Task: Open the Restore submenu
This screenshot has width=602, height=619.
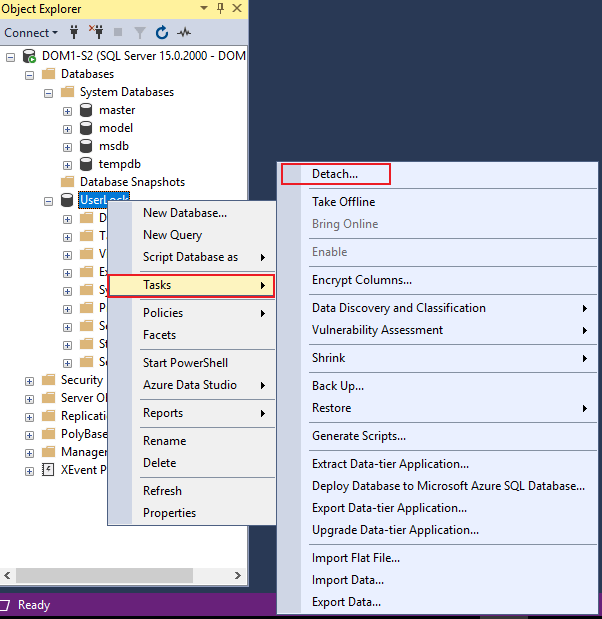Action: [x=437, y=408]
